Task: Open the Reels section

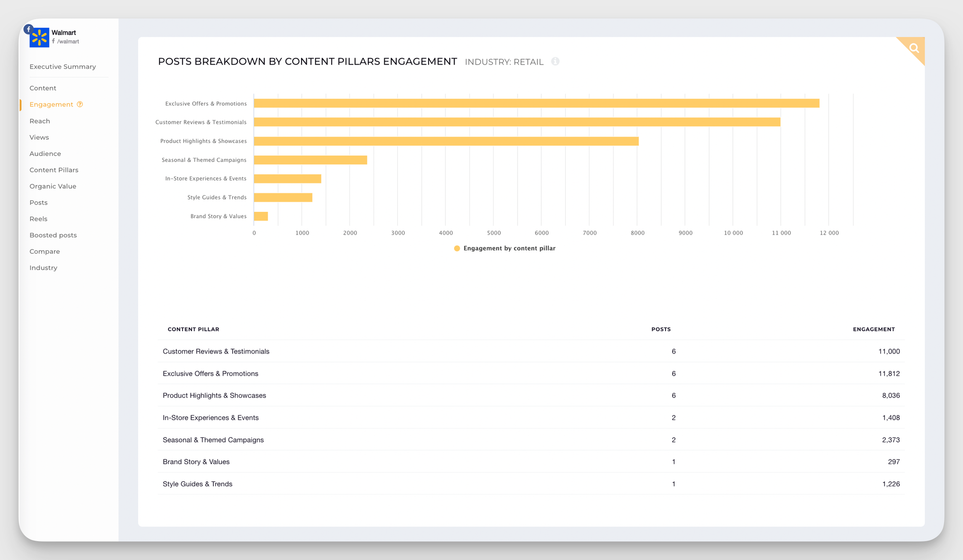Action: (38, 219)
